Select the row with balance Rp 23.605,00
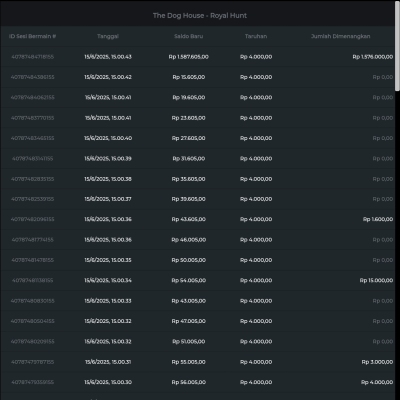The height and width of the screenshot is (400, 400). coord(197,118)
